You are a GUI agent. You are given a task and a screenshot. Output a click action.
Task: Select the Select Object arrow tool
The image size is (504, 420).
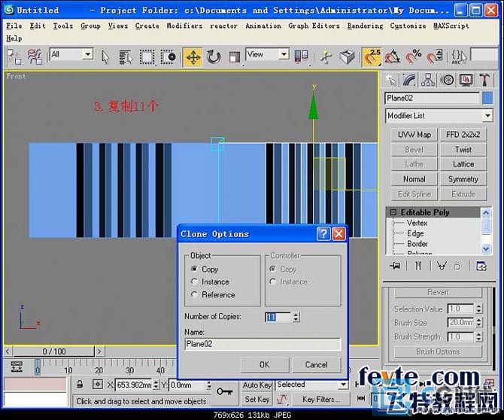point(105,57)
